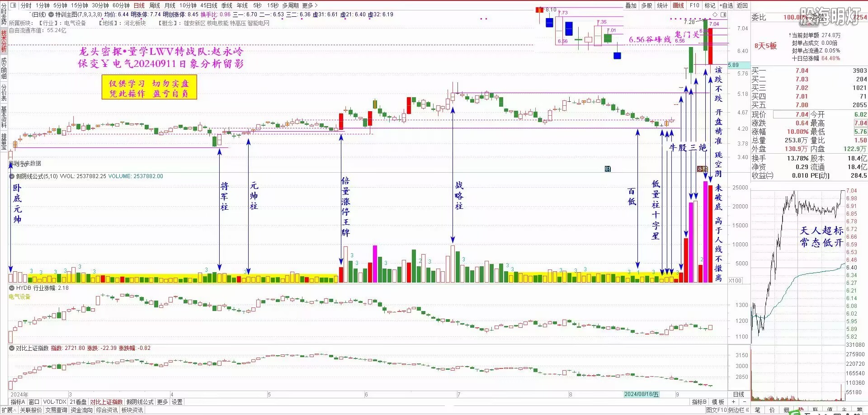Switch to 年线 yearly period
Image resolution: width=868 pixels, height=415 pixels.
[x=242, y=5]
